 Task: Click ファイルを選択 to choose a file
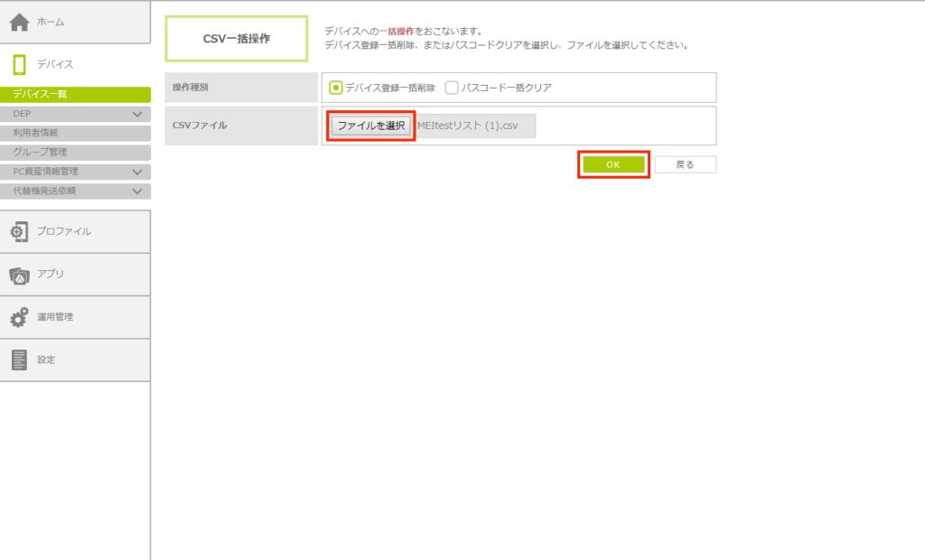[x=370, y=126]
